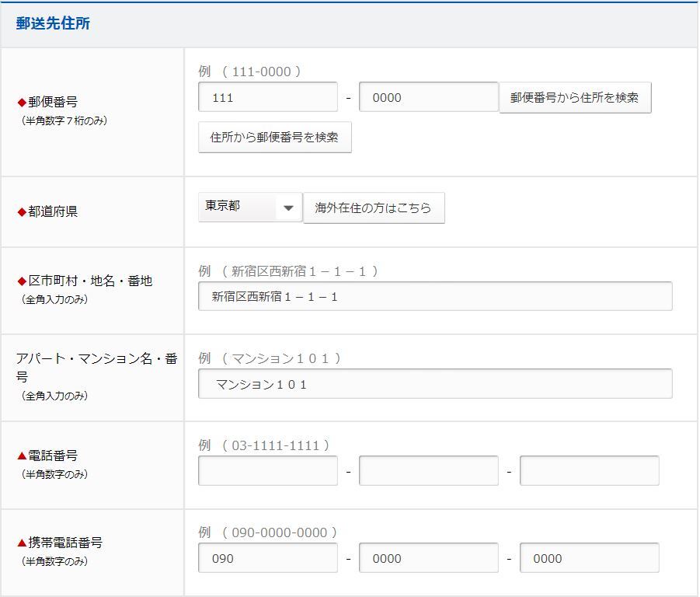This screenshot has width=700, height=597.
Task: Click the first postal code field containing 111
Action: (x=267, y=98)
